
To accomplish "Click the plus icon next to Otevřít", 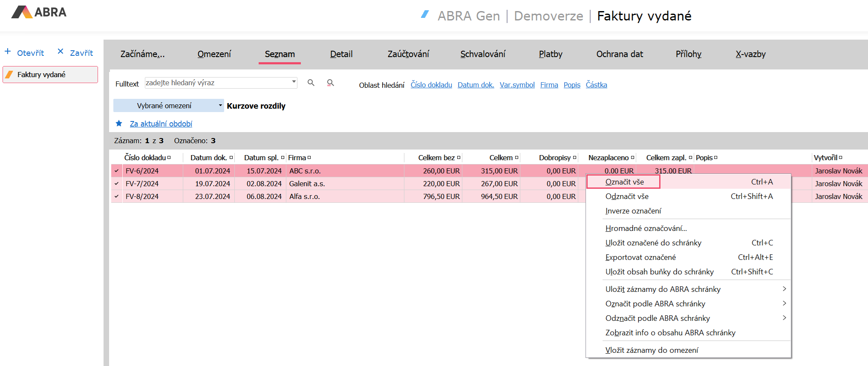I will pyautogui.click(x=8, y=52).
